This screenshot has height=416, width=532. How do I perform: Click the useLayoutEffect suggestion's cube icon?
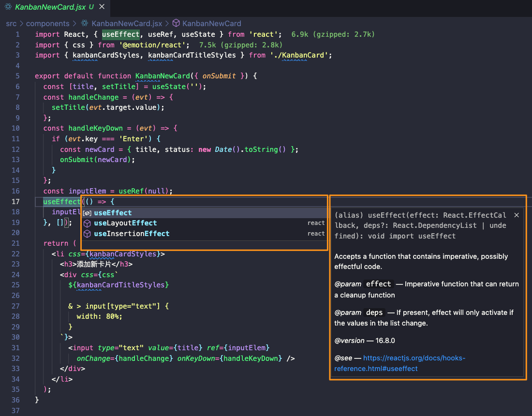tap(87, 223)
